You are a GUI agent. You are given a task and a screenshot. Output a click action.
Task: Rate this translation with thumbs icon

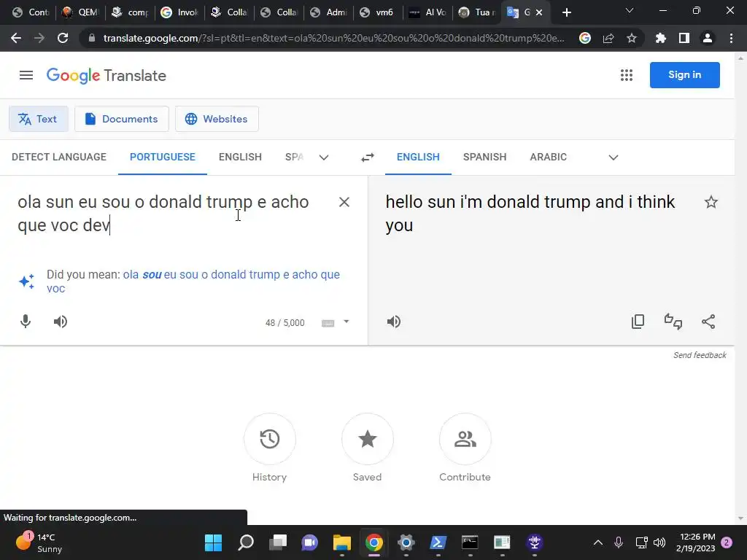(673, 322)
